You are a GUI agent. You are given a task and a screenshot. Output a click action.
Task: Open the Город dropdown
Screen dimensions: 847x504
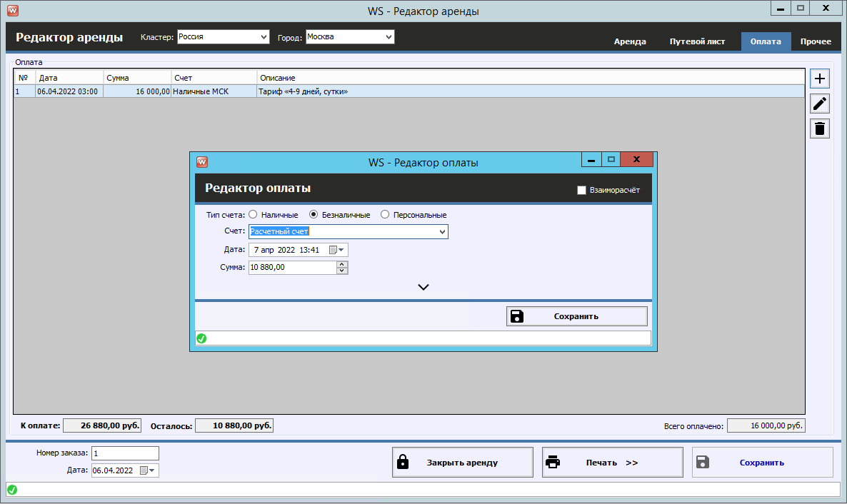[x=389, y=37]
